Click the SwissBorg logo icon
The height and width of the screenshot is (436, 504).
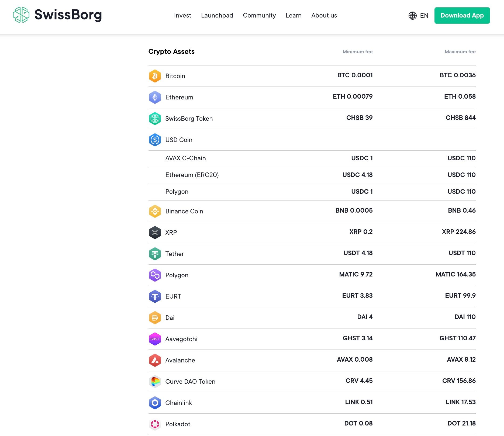tap(21, 15)
